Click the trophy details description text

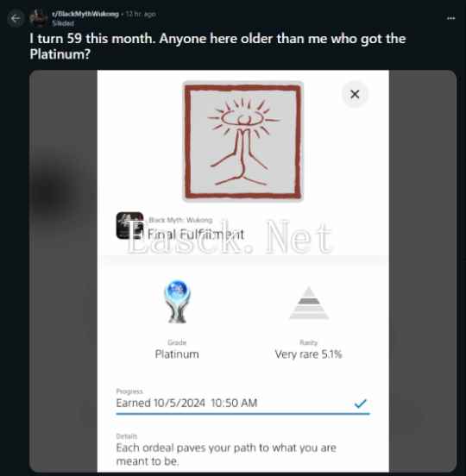226,454
